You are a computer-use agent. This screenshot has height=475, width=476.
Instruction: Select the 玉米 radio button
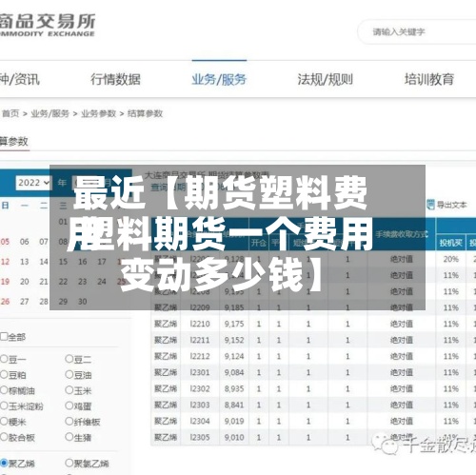(x=69, y=390)
